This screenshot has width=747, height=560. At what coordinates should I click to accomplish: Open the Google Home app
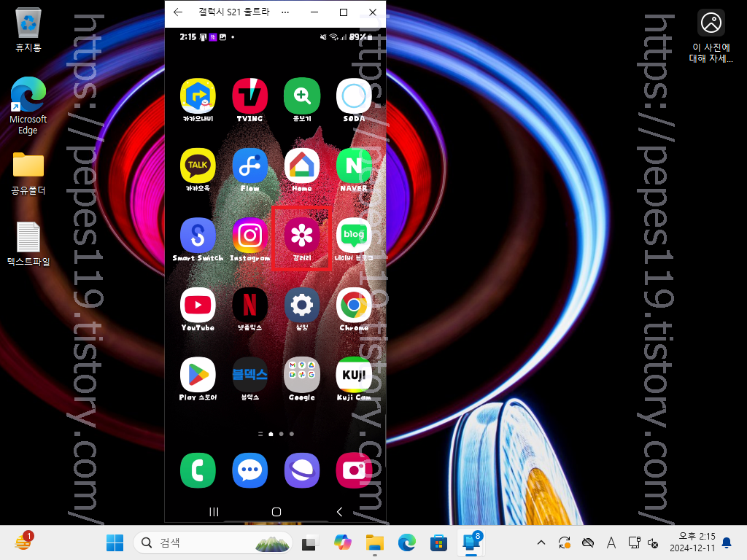[x=301, y=166]
